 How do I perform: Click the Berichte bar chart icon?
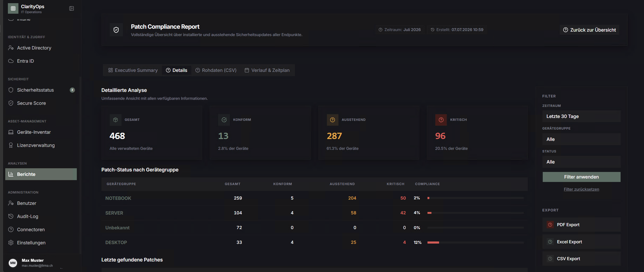click(11, 174)
